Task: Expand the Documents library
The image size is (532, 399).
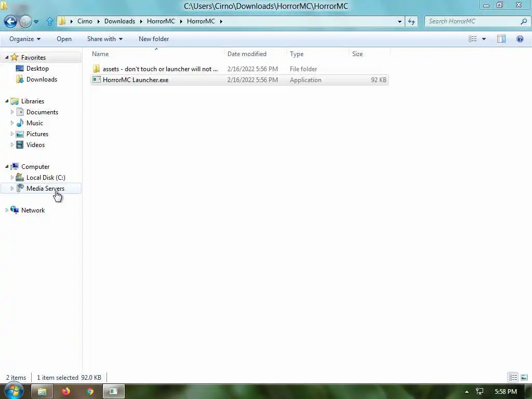Action: (x=12, y=112)
